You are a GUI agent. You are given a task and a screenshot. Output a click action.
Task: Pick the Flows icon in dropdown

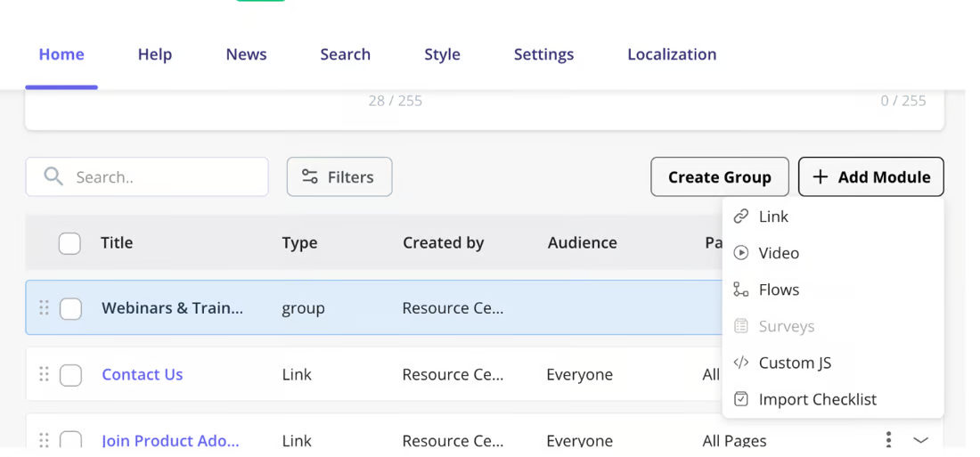[x=740, y=290]
